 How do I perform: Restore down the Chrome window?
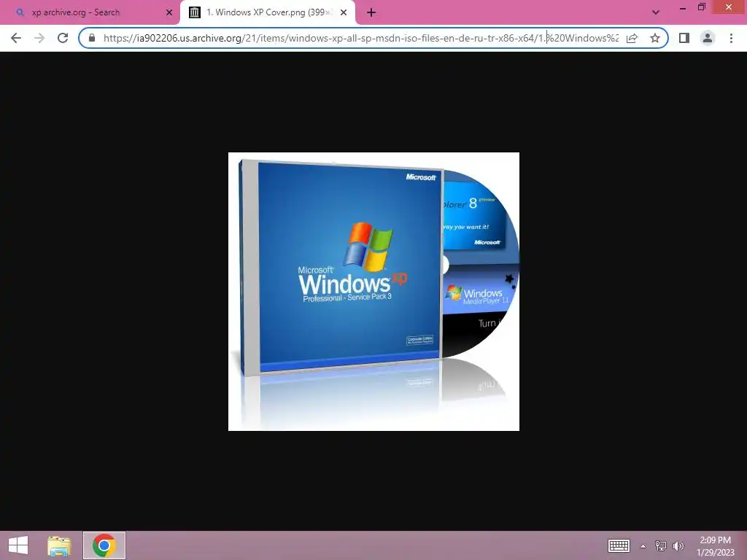click(701, 7)
